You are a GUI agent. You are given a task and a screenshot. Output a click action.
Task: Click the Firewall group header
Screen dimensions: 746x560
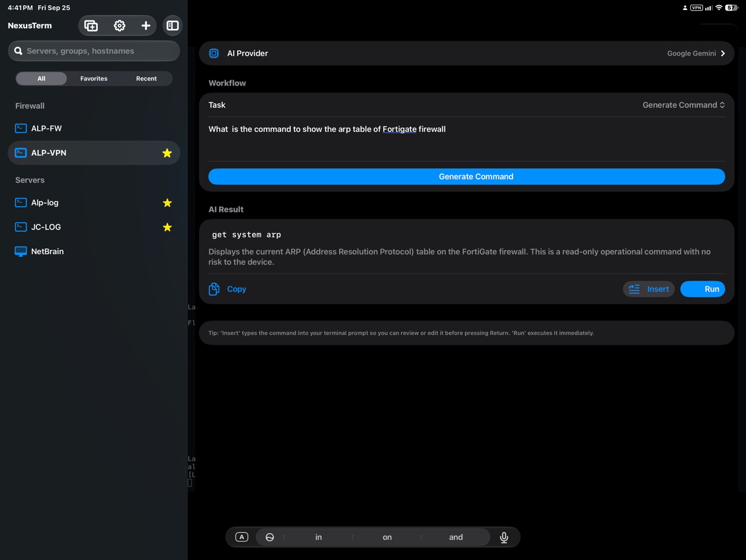(x=30, y=106)
